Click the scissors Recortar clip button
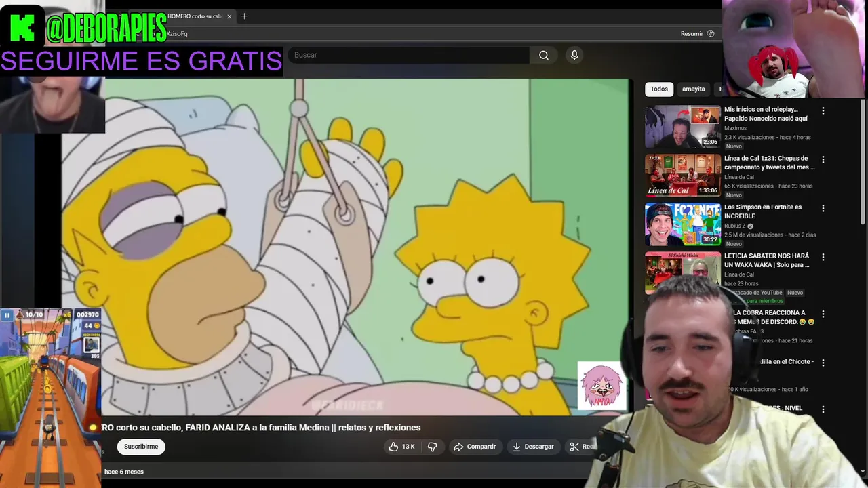This screenshot has width=868, height=488. [x=582, y=447]
